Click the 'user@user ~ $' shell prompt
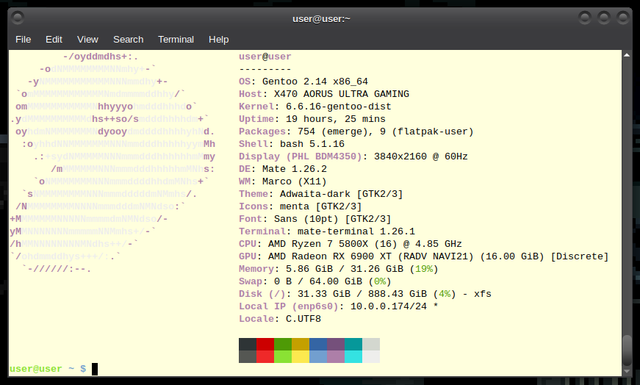The image size is (640, 385). point(48,369)
